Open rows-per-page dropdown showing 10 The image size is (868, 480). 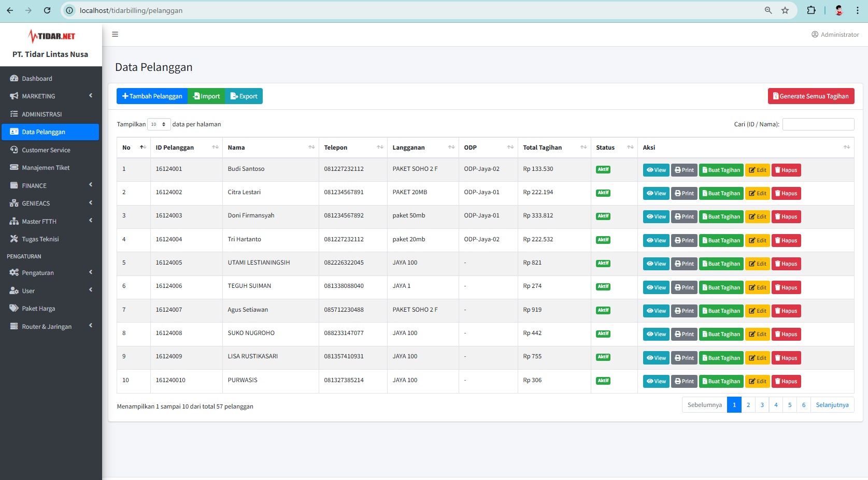pos(159,124)
